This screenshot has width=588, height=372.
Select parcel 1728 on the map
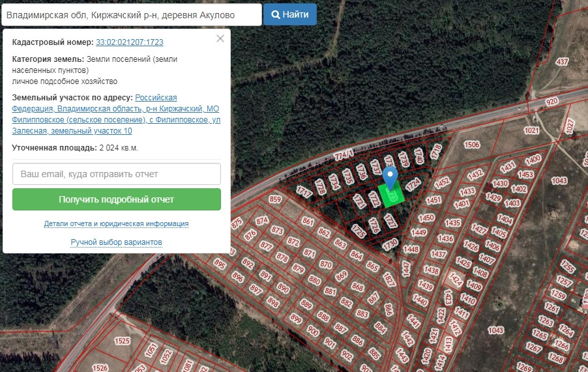click(x=320, y=186)
